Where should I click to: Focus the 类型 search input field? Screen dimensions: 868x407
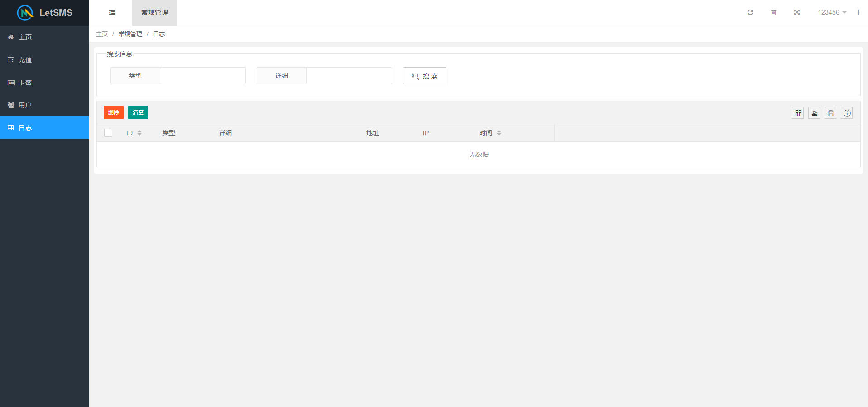pyautogui.click(x=203, y=76)
